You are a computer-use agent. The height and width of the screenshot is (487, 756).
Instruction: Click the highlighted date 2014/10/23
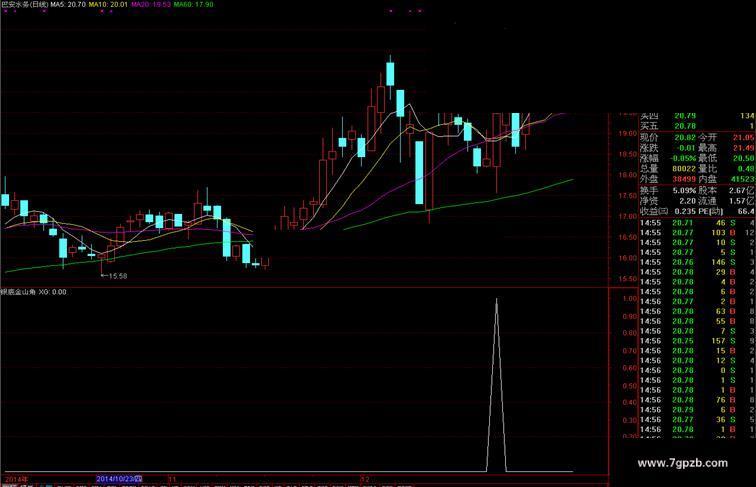point(119,479)
